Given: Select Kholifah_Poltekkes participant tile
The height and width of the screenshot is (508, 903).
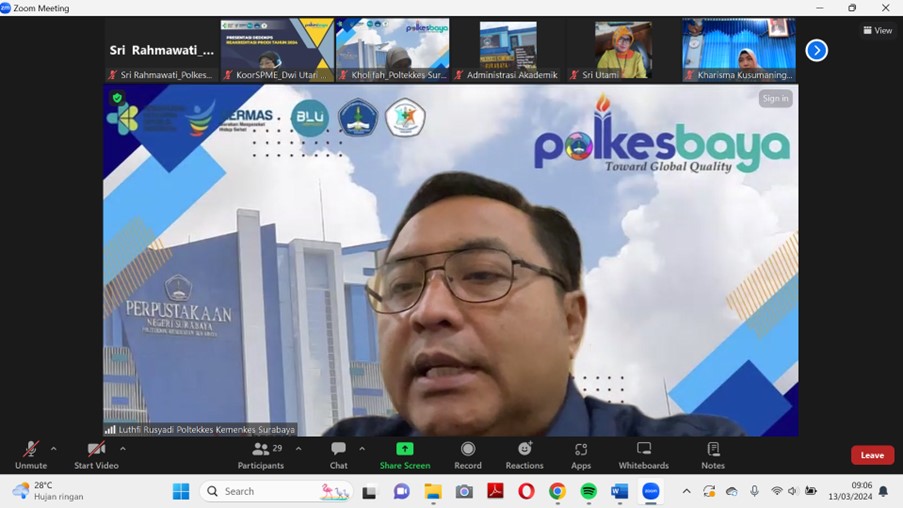Looking at the screenshot, I should (393, 50).
